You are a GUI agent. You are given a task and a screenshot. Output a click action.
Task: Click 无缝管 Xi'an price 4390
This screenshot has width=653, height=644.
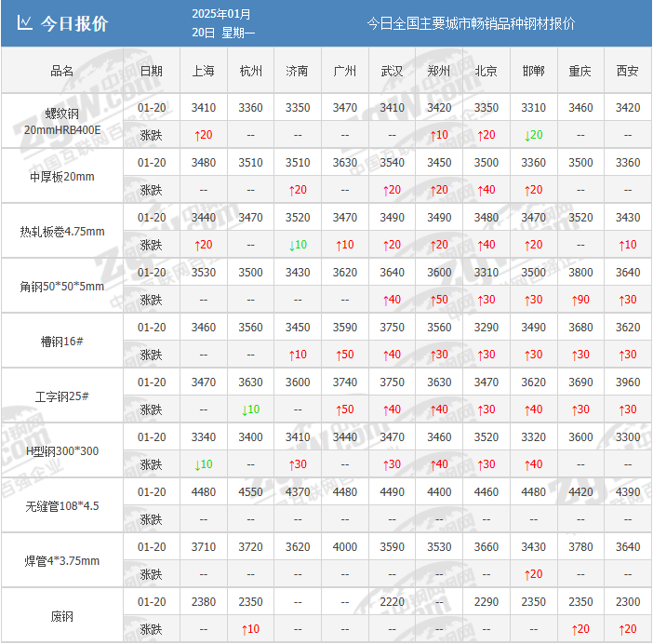pyautogui.click(x=628, y=492)
